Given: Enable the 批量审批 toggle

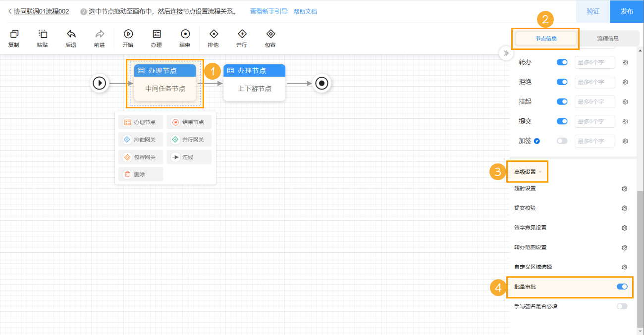Looking at the screenshot, I should [622, 287].
